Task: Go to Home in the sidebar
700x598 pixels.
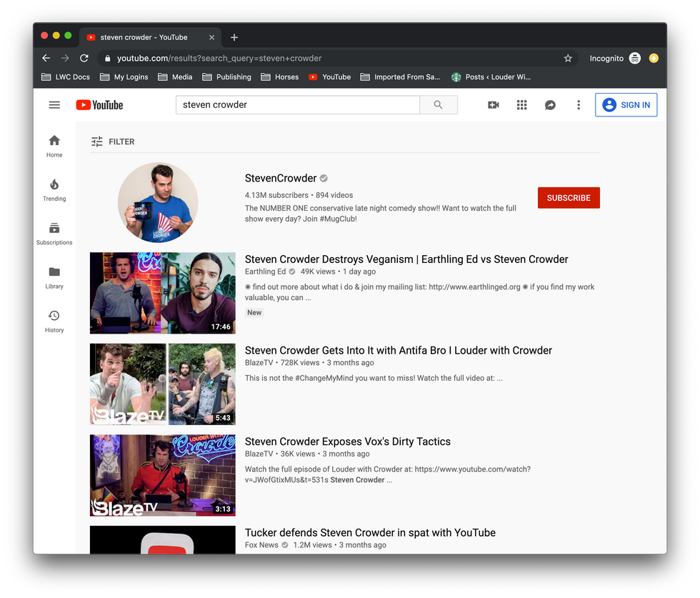Action: pos(54,146)
